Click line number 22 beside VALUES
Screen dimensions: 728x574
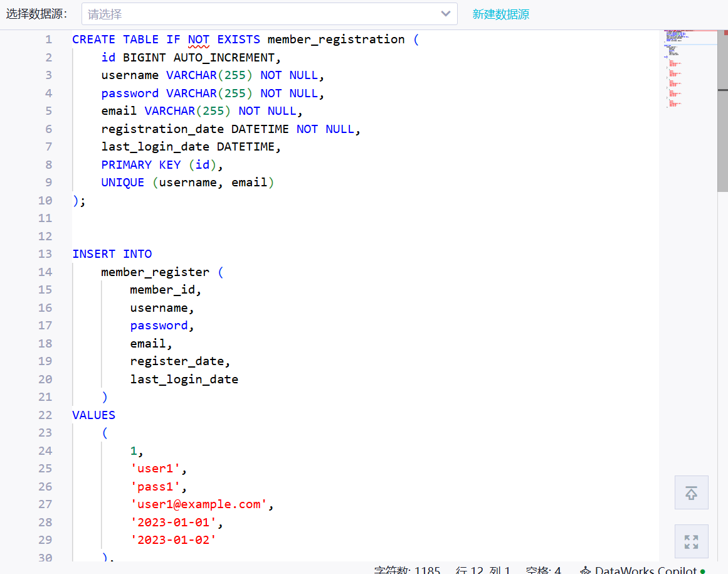click(x=45, y=415)
